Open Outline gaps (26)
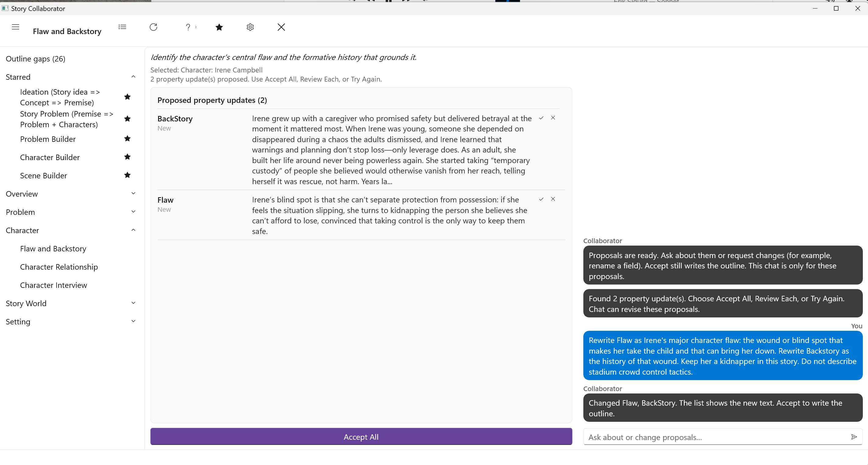 [x=35, y=59]
